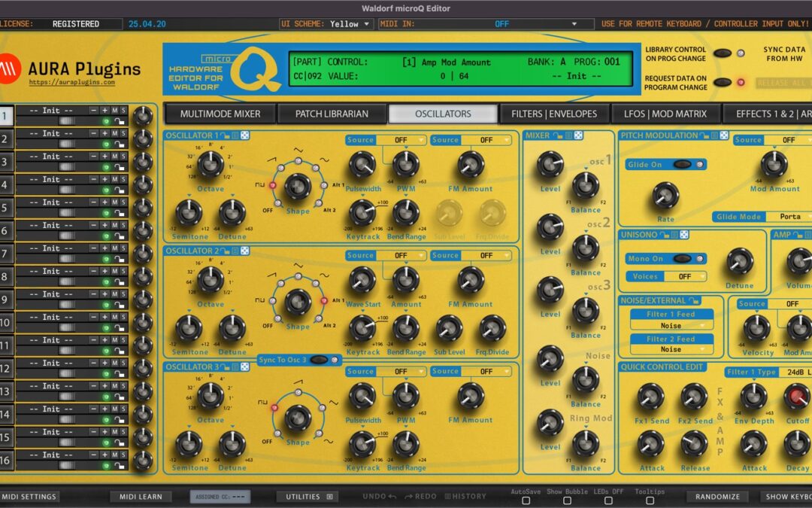
Task: Click the plus button on part 2
Action: coord(105,133)
